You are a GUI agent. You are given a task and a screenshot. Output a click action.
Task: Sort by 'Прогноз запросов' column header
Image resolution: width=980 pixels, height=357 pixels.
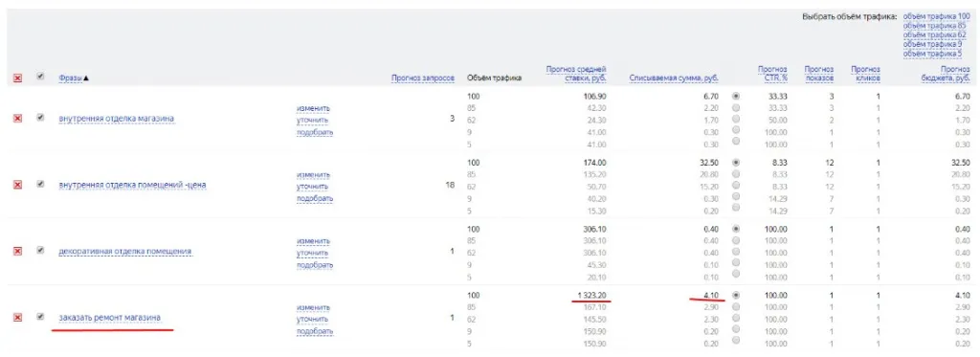422,78
